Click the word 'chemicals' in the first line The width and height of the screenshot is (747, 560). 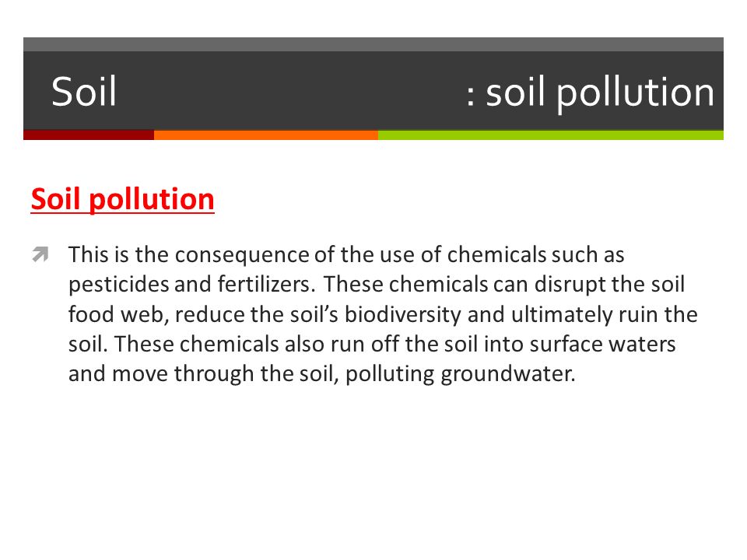pyautogui.click(x=496, y=255)
